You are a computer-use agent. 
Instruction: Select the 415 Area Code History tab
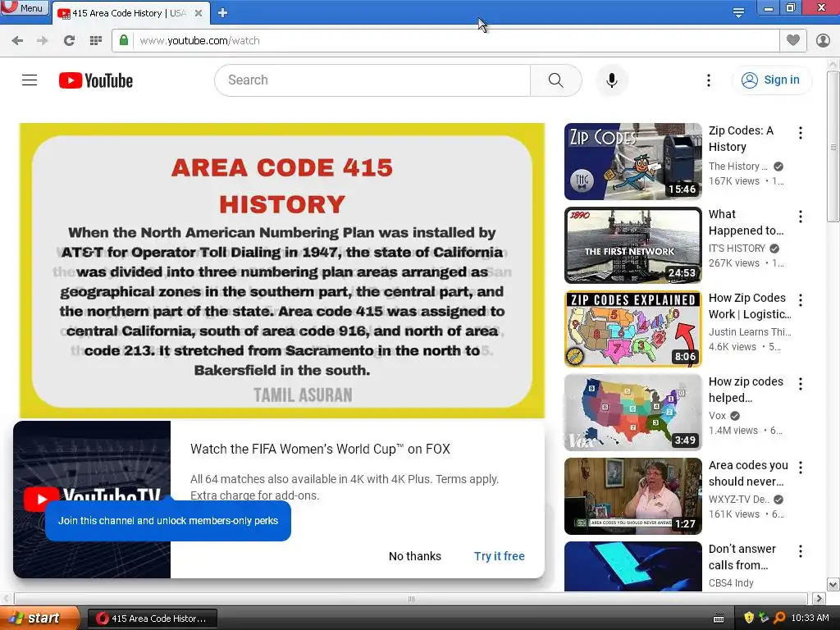129,13
